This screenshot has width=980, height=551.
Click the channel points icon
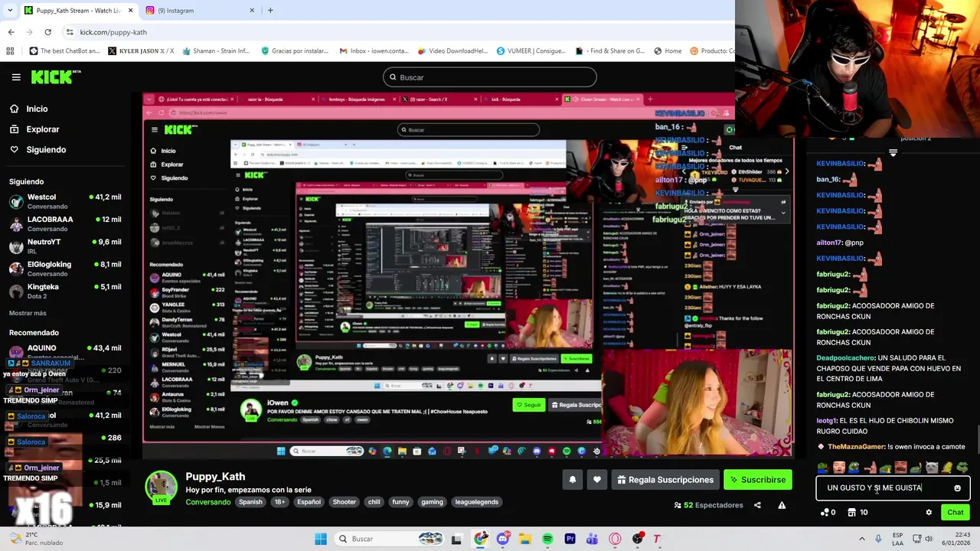point(828,512)
